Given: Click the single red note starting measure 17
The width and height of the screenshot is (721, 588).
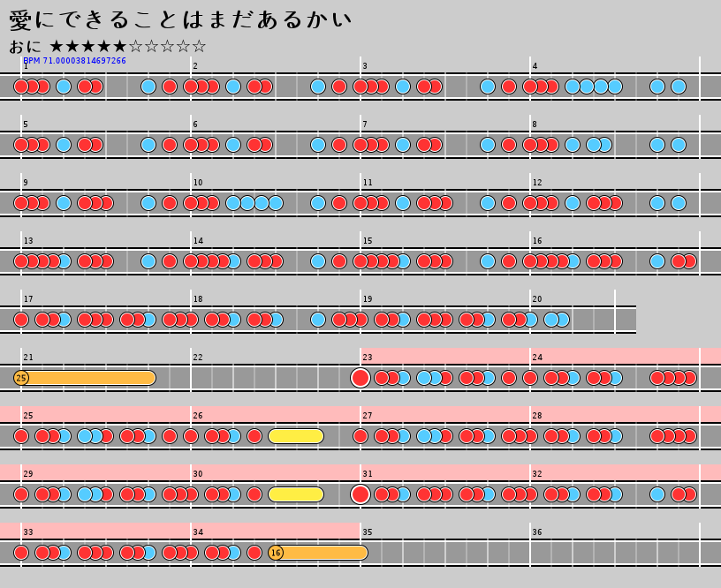Looking at the screenshot, I should 21,320.
